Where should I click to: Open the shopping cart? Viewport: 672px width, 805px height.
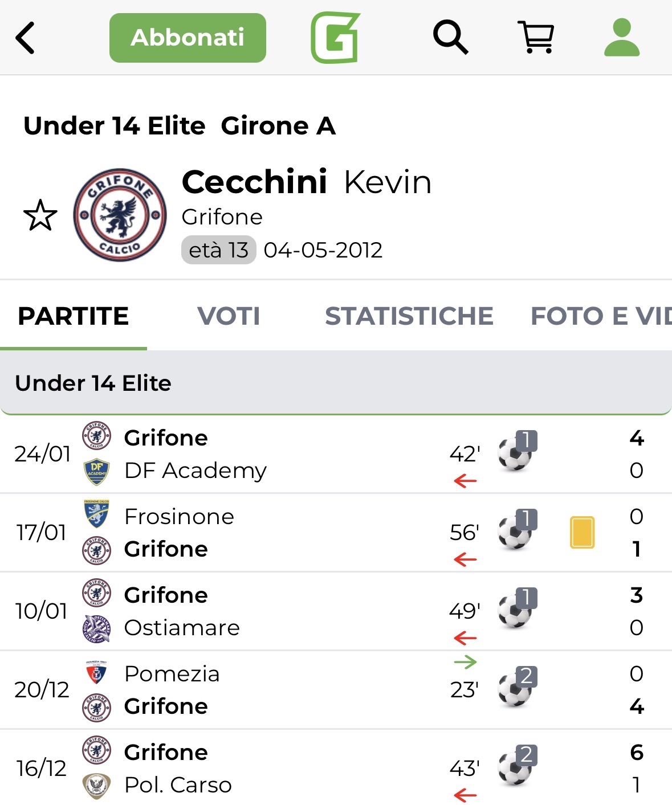(x=535, y=38)
